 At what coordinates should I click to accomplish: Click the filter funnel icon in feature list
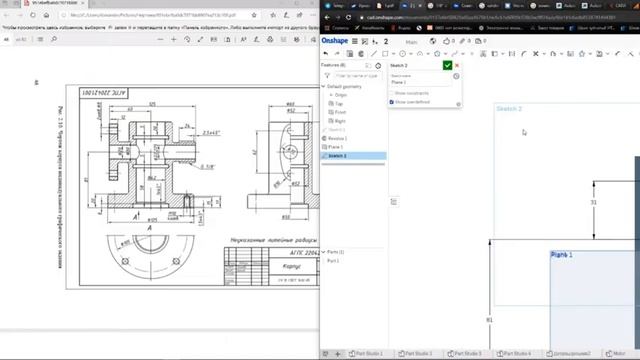tap(327, 76)
